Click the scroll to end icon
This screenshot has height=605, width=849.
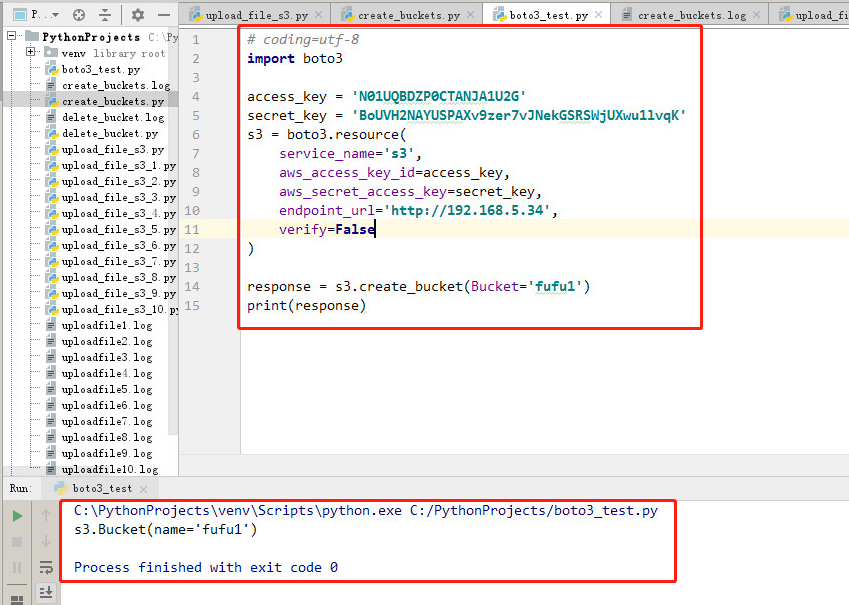click(x=46, y=592)
